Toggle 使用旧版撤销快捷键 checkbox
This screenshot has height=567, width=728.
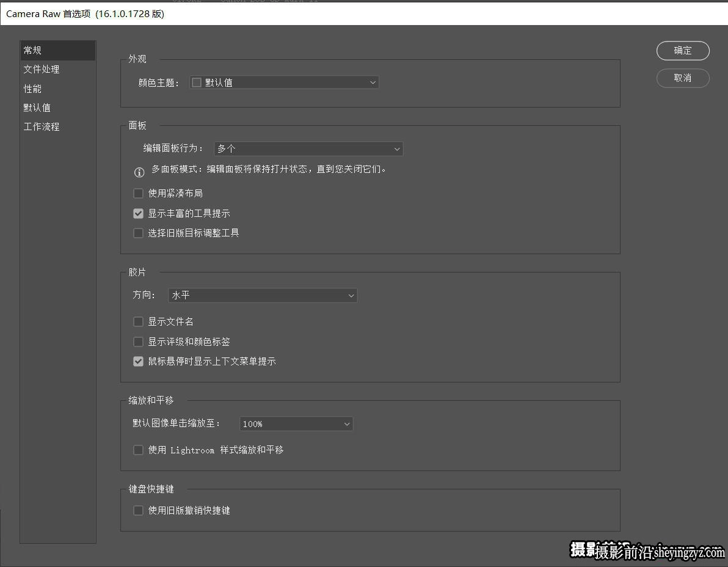[x=139, y=510]
